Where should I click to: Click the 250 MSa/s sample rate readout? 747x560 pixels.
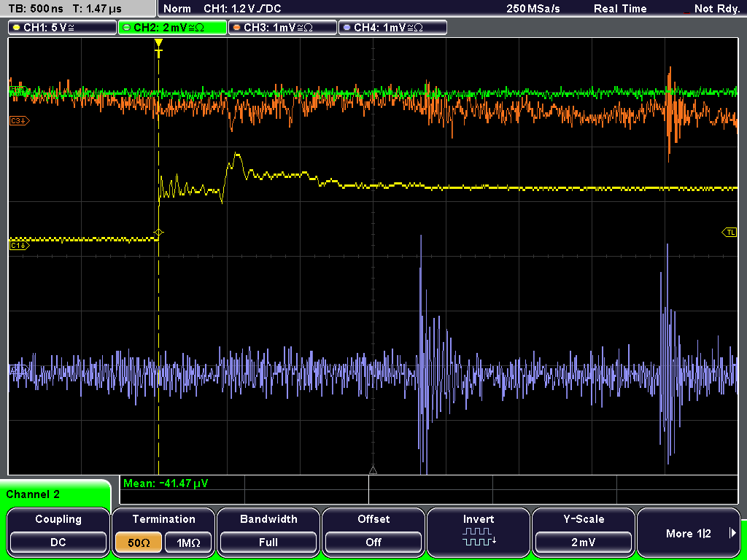533,9
